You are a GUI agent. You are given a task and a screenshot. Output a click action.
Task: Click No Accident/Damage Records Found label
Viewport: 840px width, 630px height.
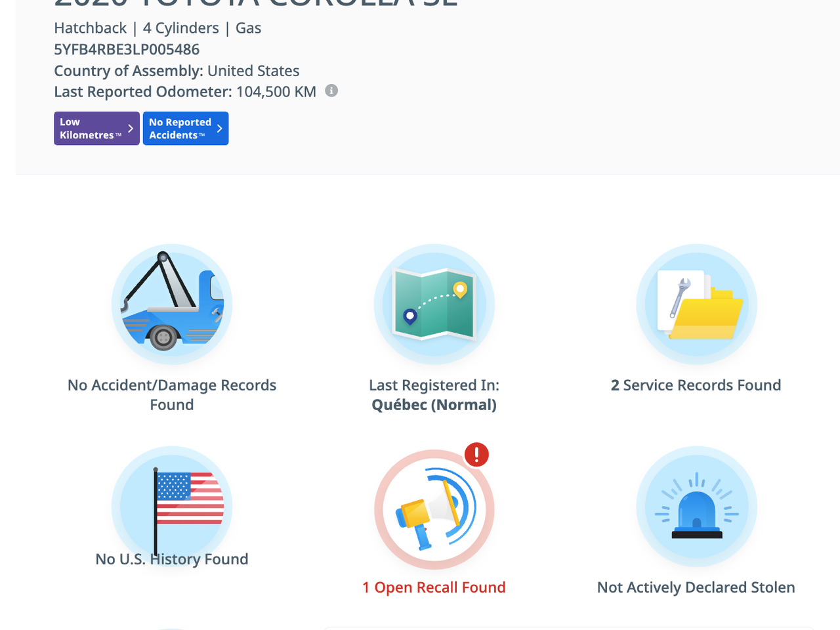172,394
